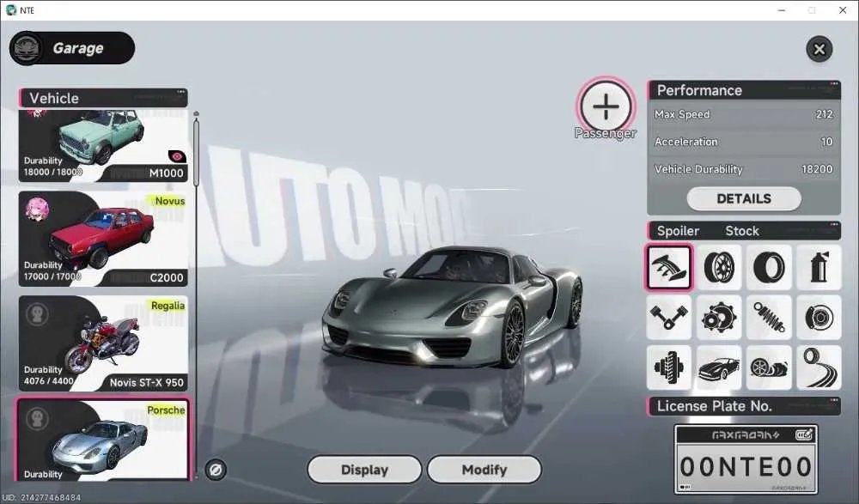Open the tire track trail slot
The image size is (859, 504).
click(819, 367)
